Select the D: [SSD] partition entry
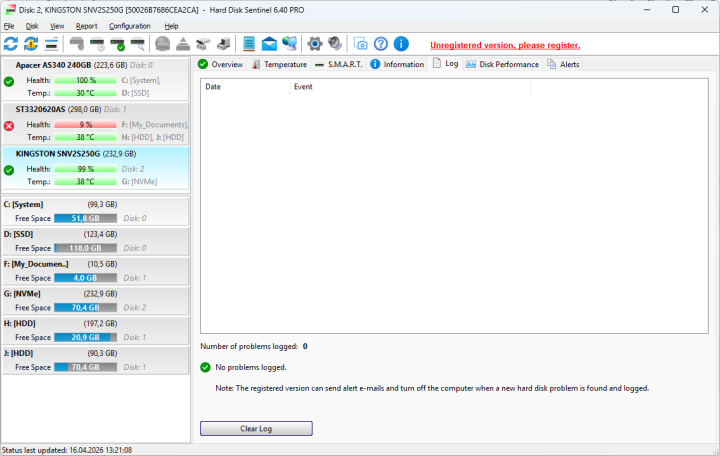The height and width of the screenshot is (456, 720). coord(96,241)
